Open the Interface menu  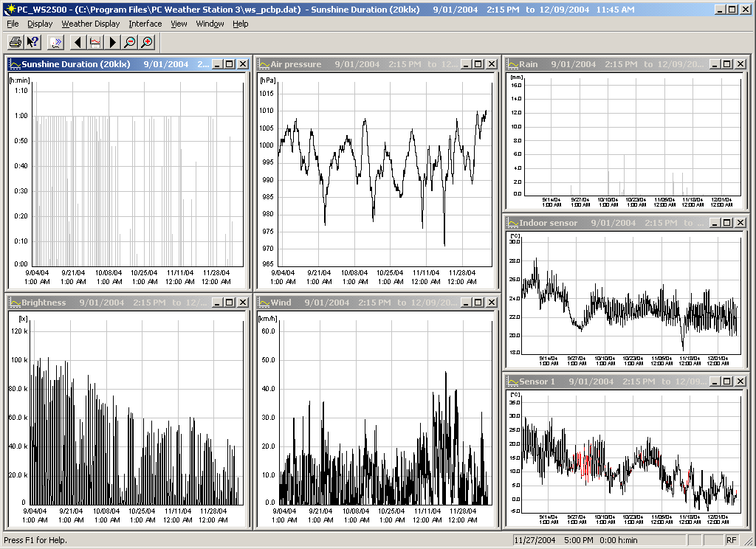click(145, 24)
